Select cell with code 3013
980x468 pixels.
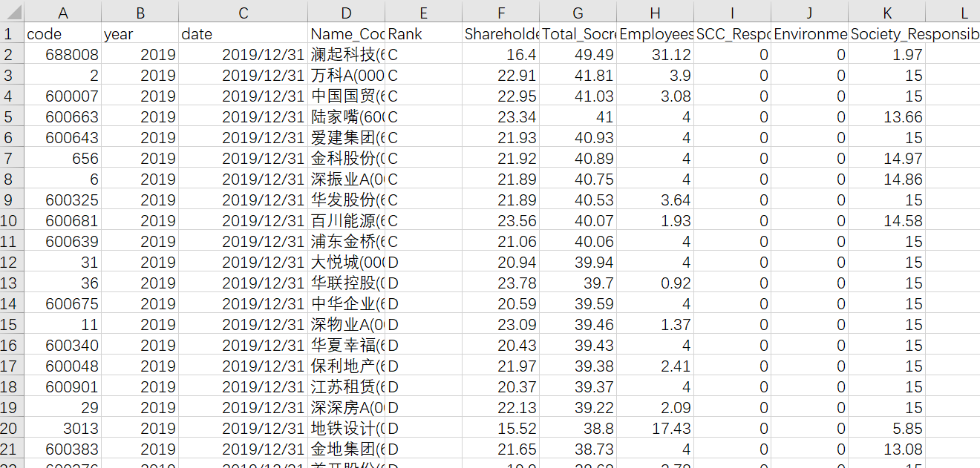point(62,428)
